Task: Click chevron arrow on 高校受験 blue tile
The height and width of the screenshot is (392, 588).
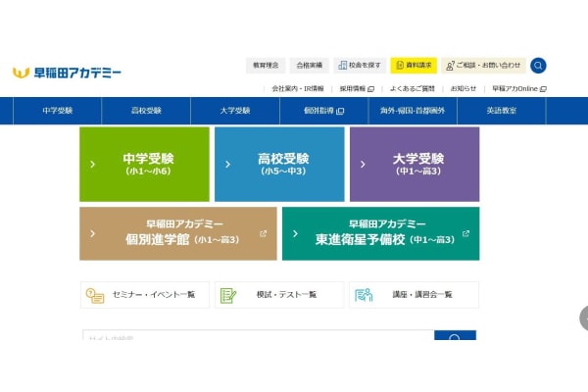Action: pyautogui.click(x=227, y=165)
